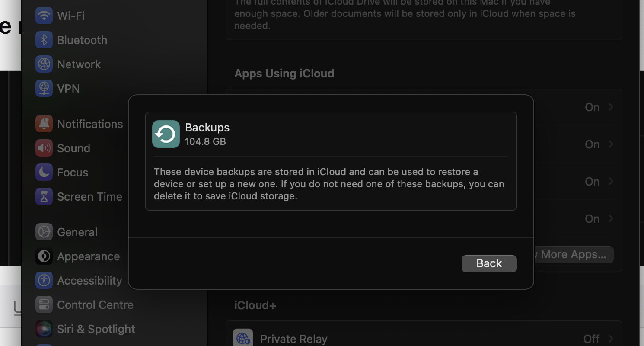644x346 pixels.
Task: Select Siri & Spotlight in sidebar
Action: point(96,329)
